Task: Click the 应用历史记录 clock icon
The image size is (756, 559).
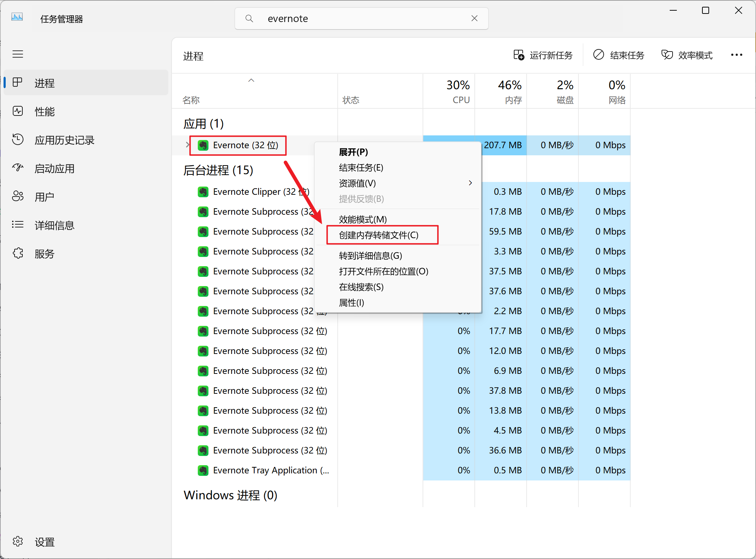Action: (18, 139)
